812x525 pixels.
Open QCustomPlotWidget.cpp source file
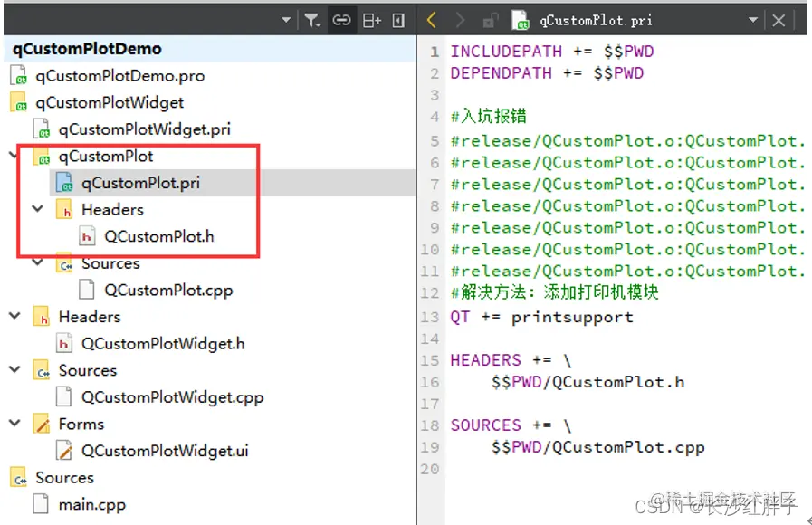[172, 397]
